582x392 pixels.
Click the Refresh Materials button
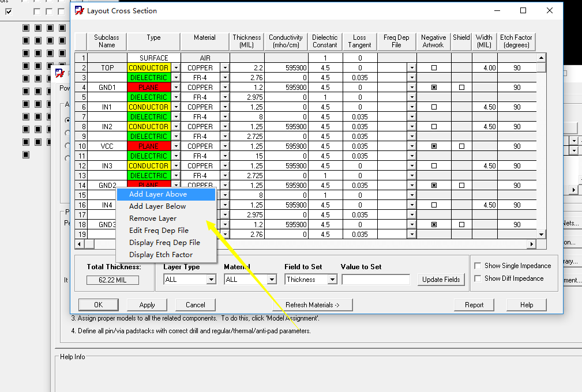point(312,305)
